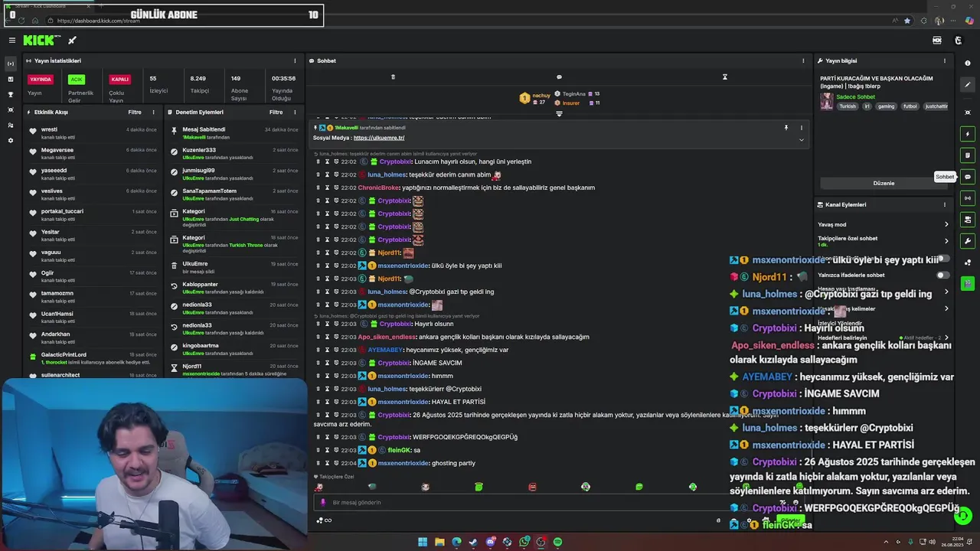Viewport: 980px width, 551px height.
Task: Collapse the pinned message chevron
Action: click(x=802, y=139)
